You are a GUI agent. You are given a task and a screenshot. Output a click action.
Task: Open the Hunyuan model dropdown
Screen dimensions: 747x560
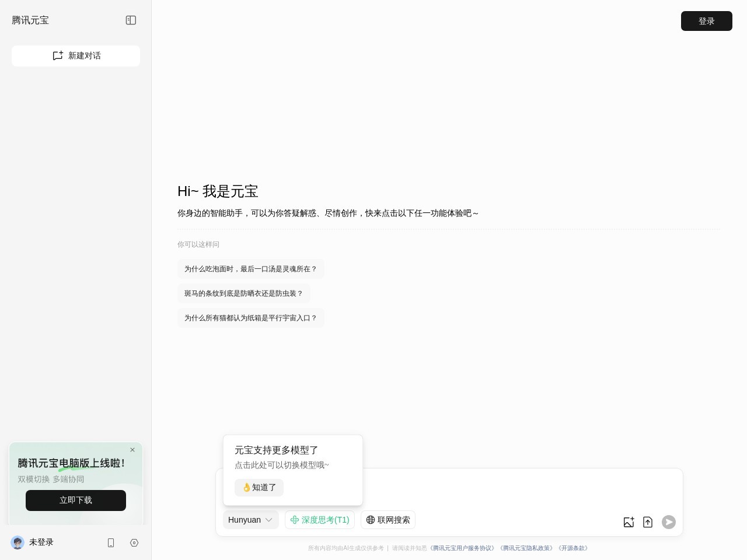pyautogui.click(x=251, y=520)
